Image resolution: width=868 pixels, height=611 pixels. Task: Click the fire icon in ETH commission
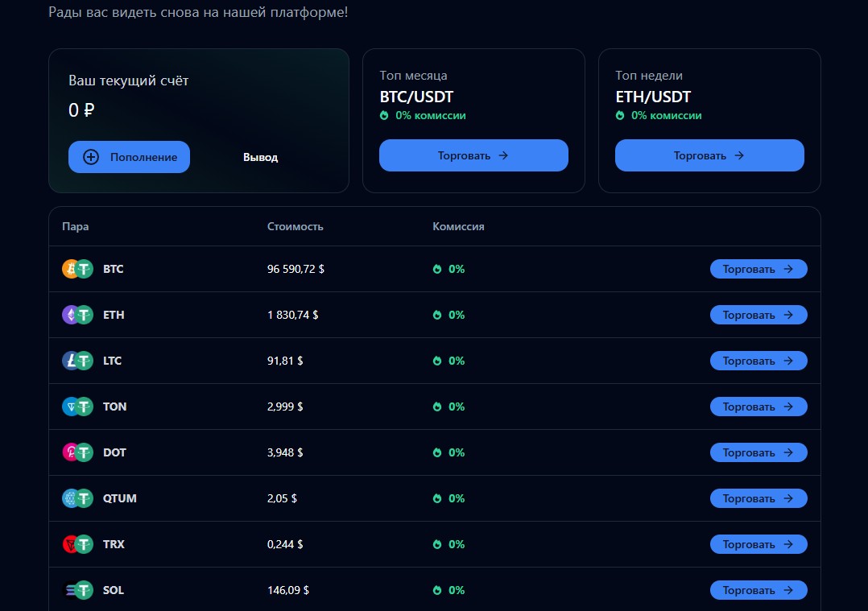point(437,316)
